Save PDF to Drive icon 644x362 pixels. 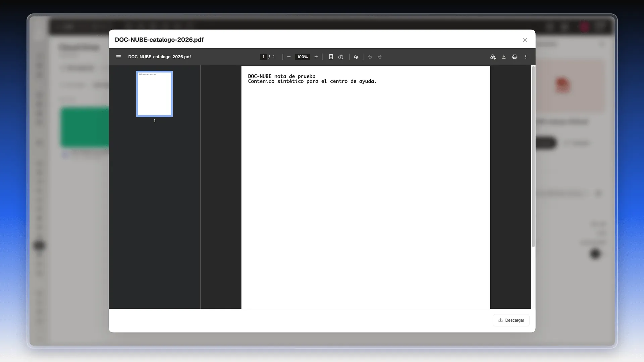click(x=493, y=57)
